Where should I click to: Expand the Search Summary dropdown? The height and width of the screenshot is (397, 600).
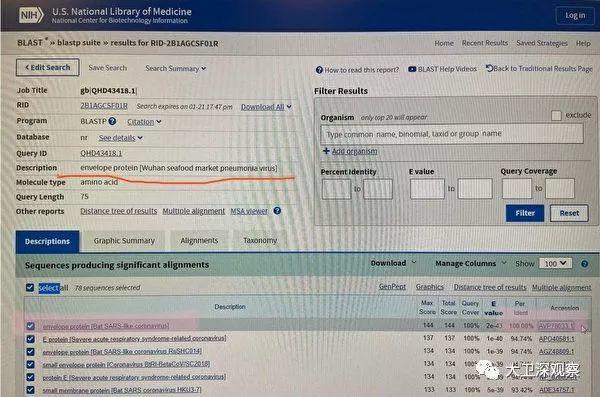click(x=176, y=68)
